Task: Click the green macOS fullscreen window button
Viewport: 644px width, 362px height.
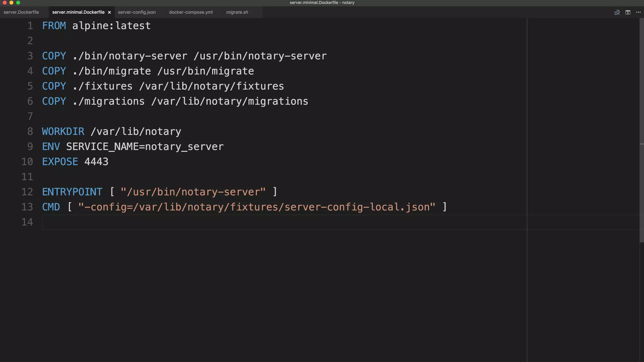Action: 18,3
